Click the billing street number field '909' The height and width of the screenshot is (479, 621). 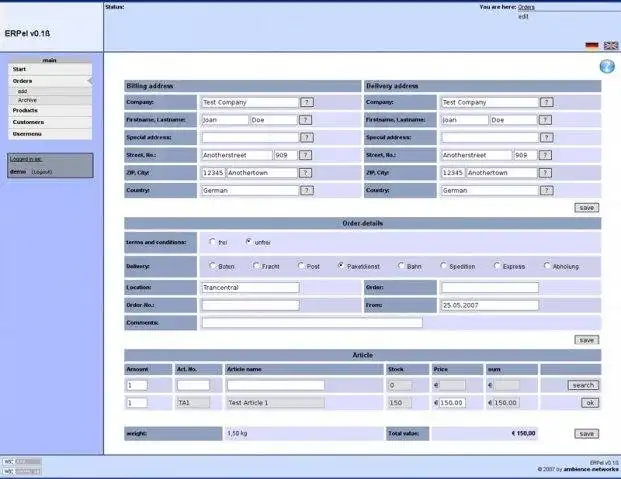click(x=286, y=155)
